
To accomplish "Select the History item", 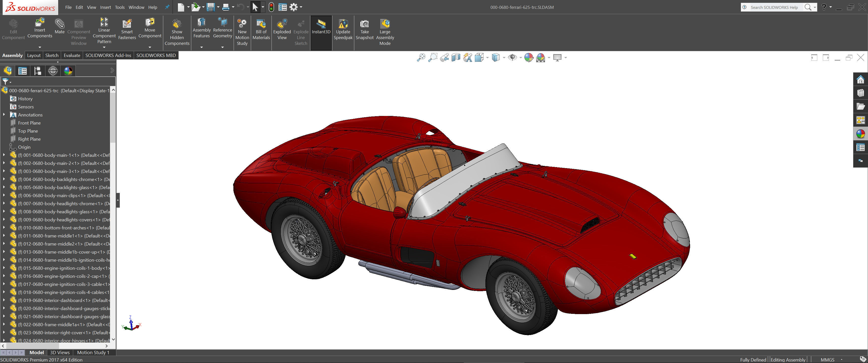I will pos(25,99).
